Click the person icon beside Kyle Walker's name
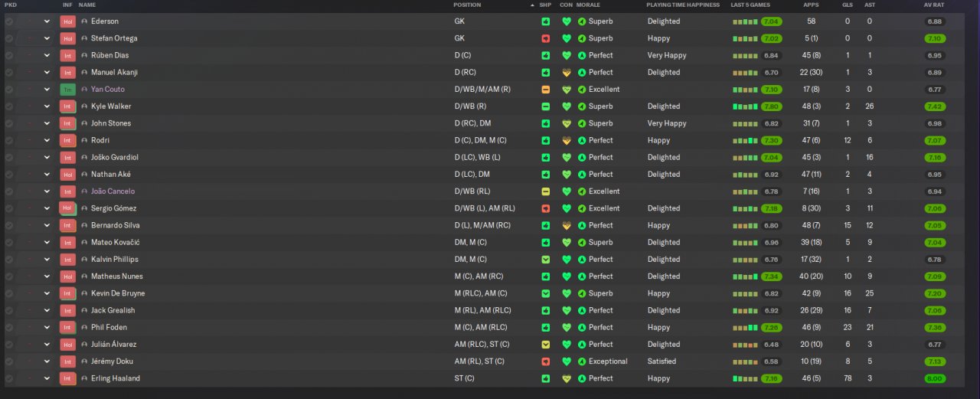The image size is (980, 399). [84, 106]
